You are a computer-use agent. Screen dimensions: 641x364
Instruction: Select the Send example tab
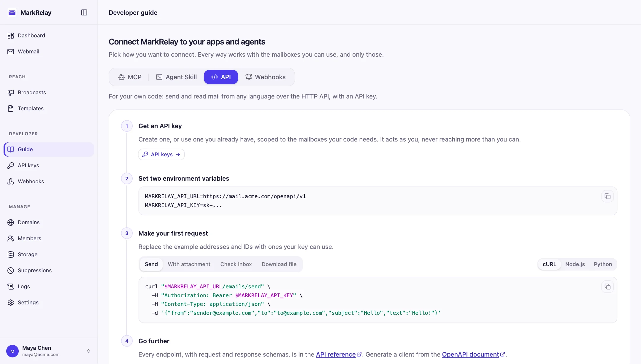tap(151, 264)
